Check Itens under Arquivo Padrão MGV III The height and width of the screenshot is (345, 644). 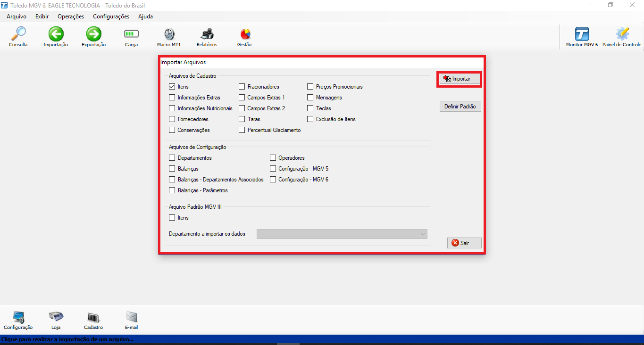coord(172,218)
